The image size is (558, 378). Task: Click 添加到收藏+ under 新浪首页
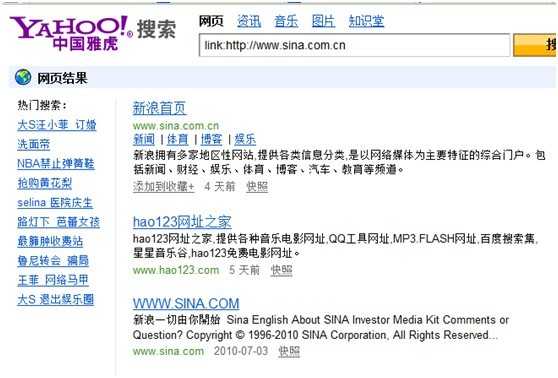[164, 186]
